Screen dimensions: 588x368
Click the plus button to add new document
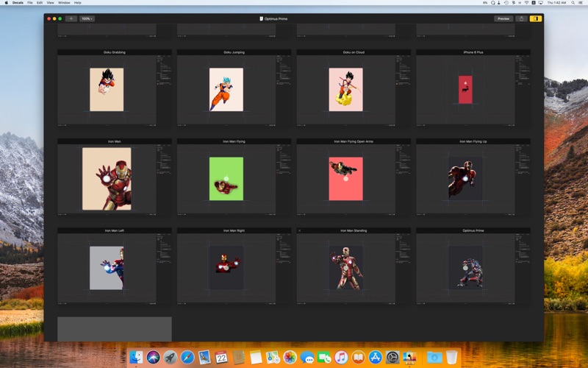click(71, 18)
